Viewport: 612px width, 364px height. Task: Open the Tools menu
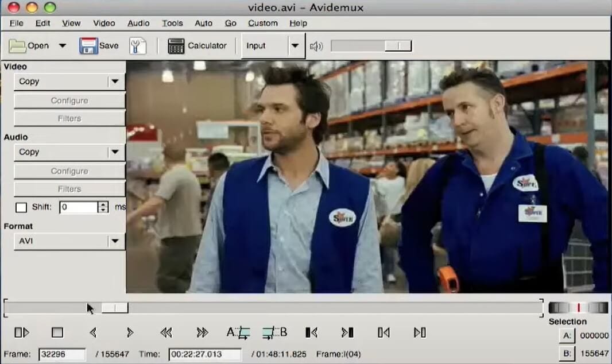click(172, 23)
